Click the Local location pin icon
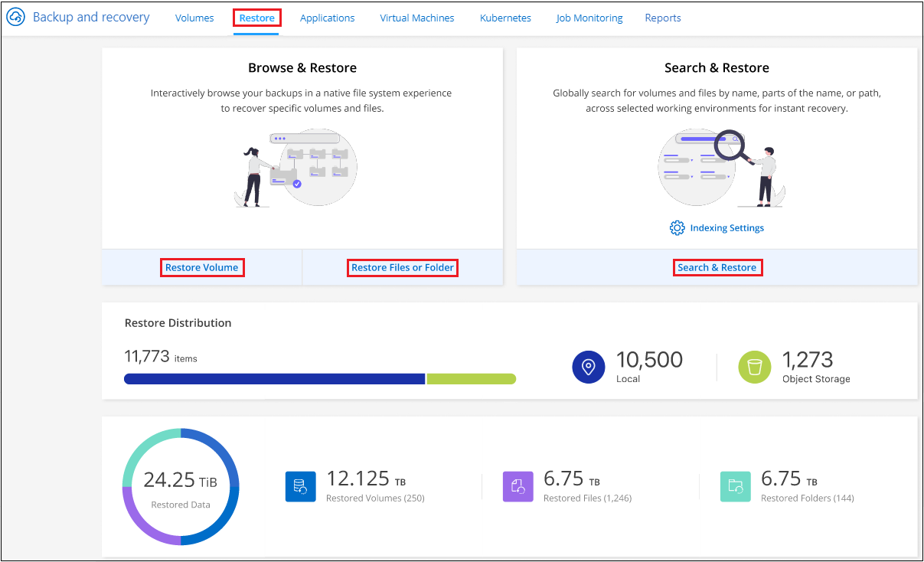924x562 pixels. 588,368
